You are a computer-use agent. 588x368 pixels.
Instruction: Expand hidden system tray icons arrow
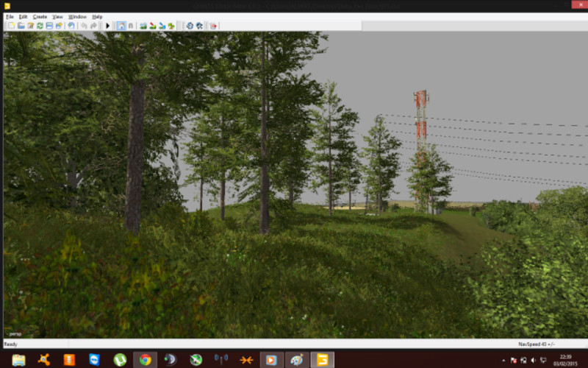[503, 361]
